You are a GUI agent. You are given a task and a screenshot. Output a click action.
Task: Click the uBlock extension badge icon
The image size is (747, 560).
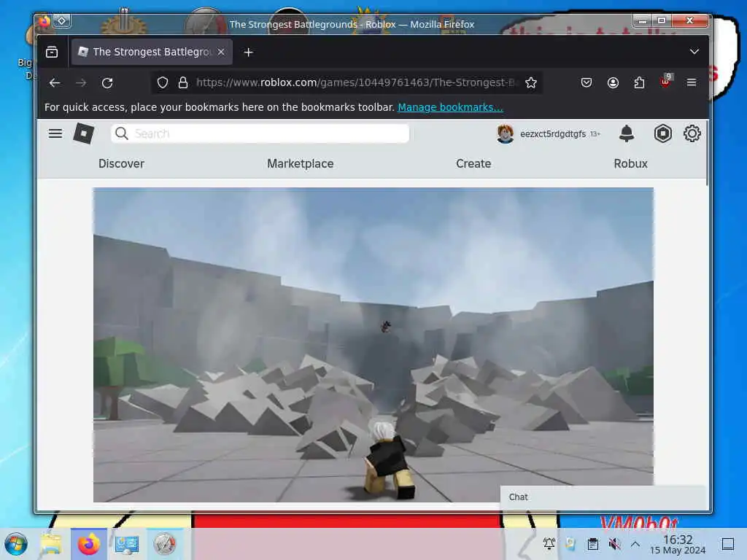coord(666,81)
